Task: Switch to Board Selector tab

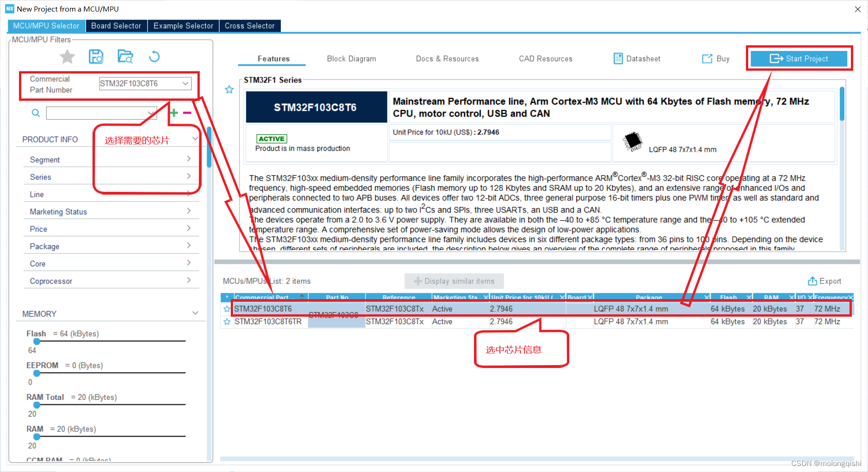Action: pyautogui.click(x=116, y=26)
